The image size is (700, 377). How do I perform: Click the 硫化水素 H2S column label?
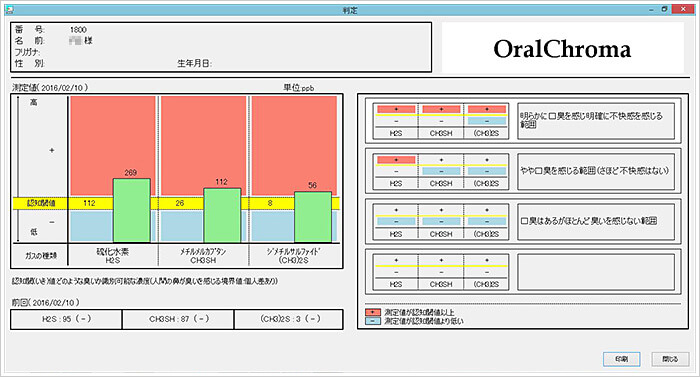(113, 256)
